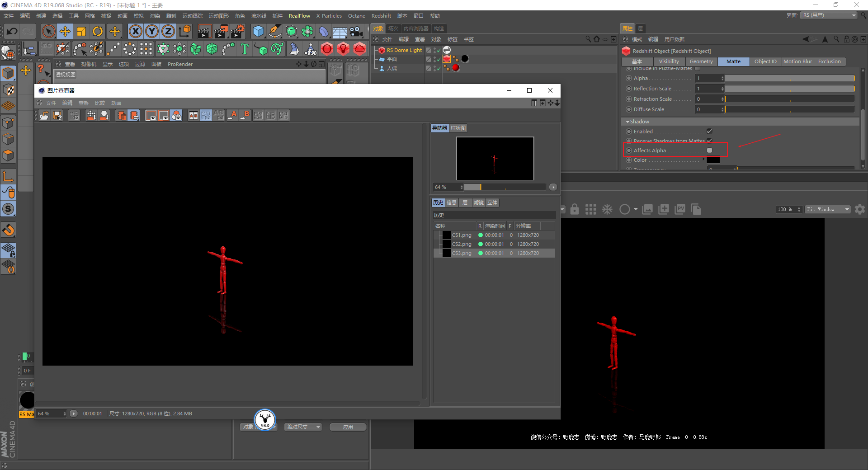Click the 应用 apply button
The image size is (868, 470).
point(348,427)
